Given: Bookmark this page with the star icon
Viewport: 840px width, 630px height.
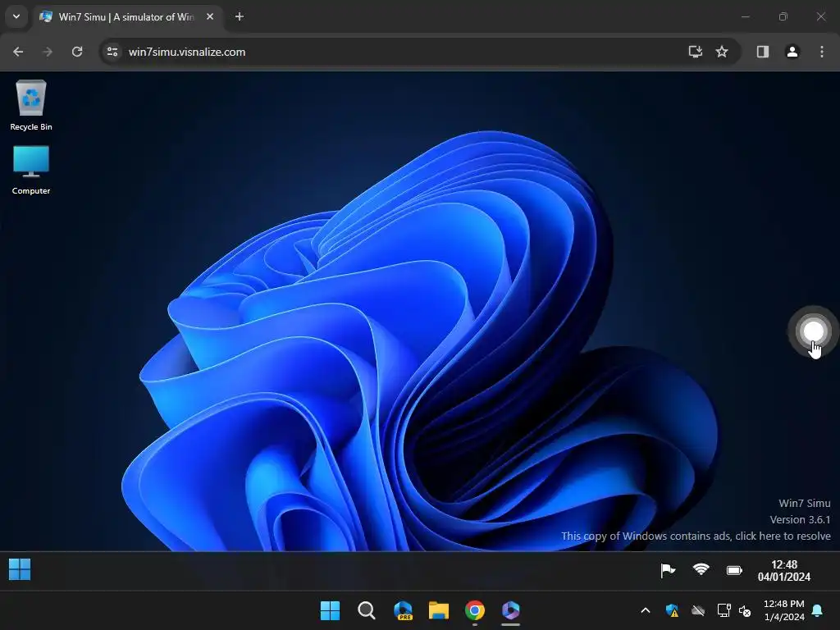Looking at the screenshot, I should point(722,52).
